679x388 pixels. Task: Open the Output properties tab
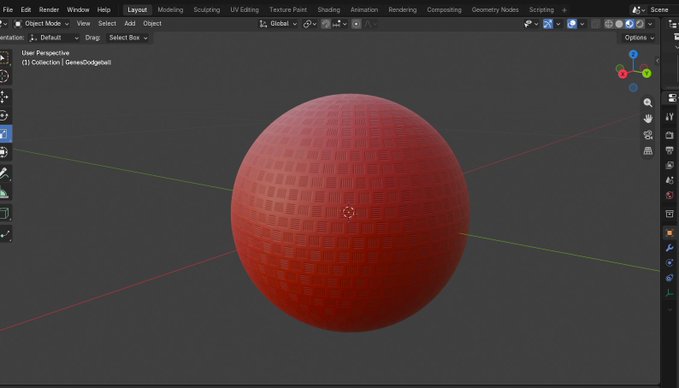click(x=669, y=150)
